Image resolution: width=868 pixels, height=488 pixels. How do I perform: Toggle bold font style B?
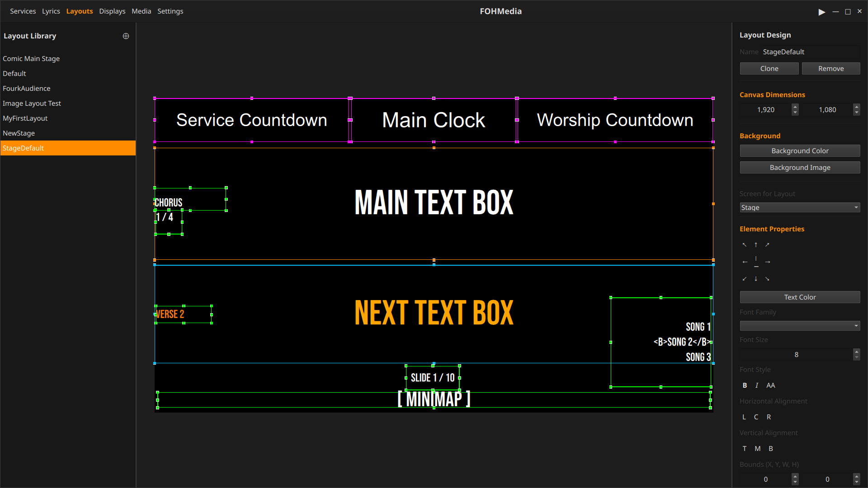tap(745, 385)
